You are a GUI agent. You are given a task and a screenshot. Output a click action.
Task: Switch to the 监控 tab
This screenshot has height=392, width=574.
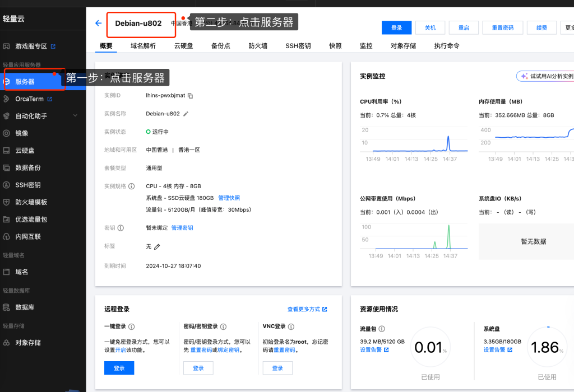pos(365,45)
